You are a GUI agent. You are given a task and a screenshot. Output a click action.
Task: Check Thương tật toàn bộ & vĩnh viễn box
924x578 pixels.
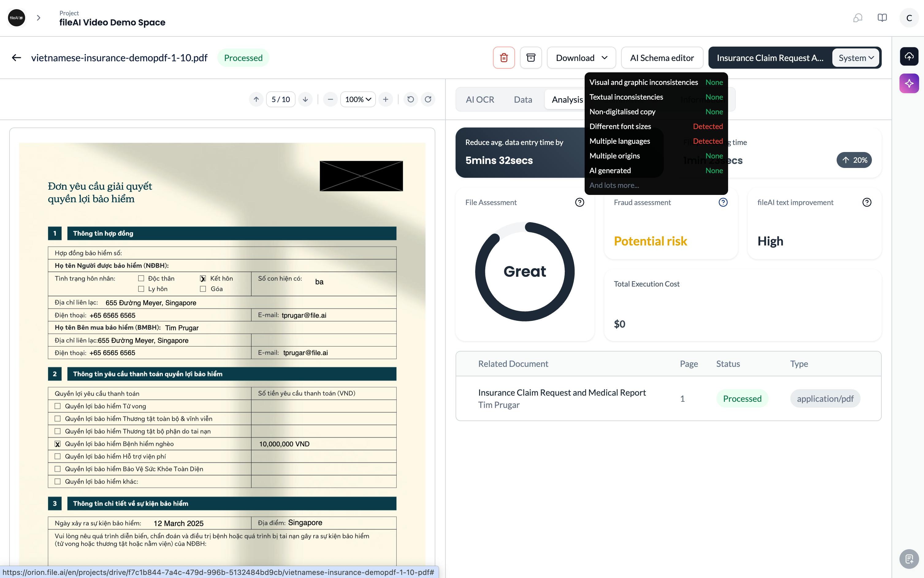57,419
